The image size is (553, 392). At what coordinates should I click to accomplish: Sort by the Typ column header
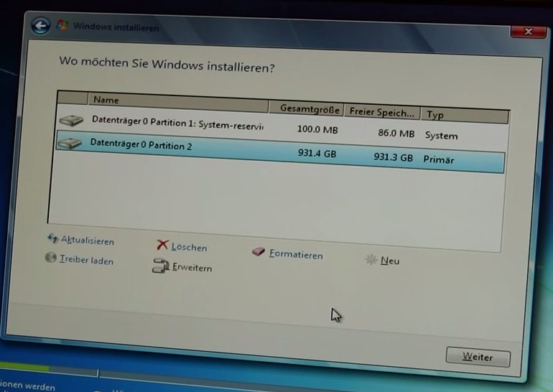(465, 116)
